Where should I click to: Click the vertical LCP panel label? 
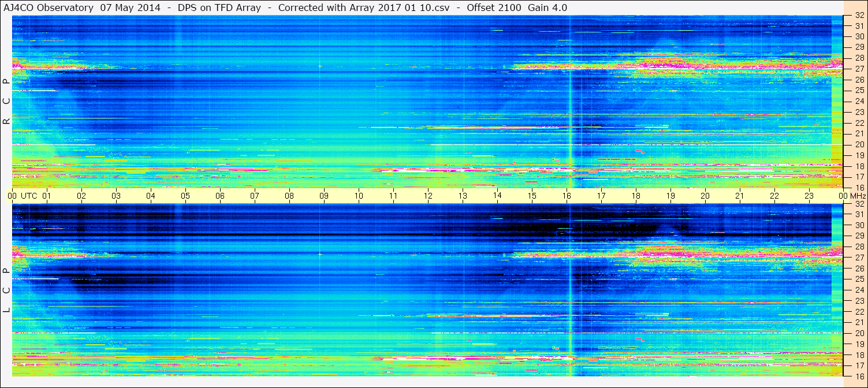[7, 290]
